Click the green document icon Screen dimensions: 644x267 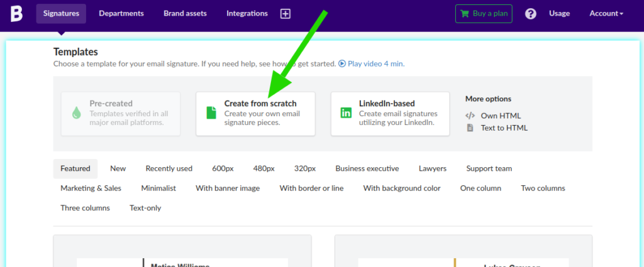coord(211,113)
